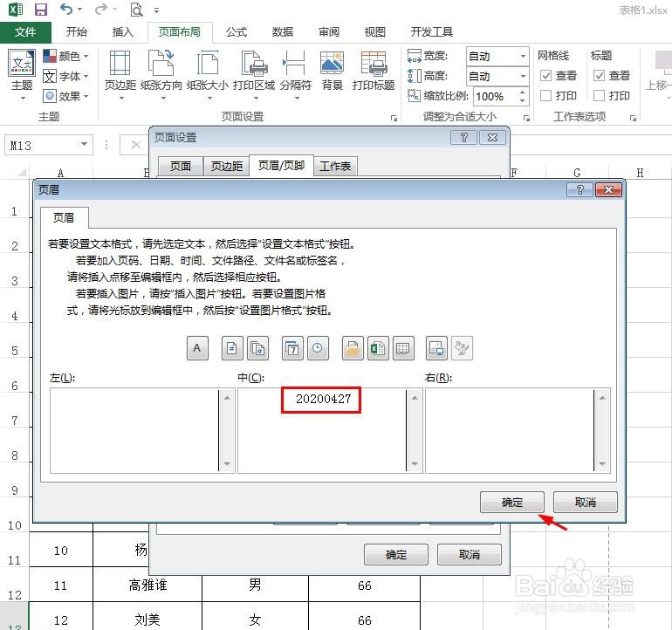Click scroll-down arrow of center section box

click(x=415, y=464)
